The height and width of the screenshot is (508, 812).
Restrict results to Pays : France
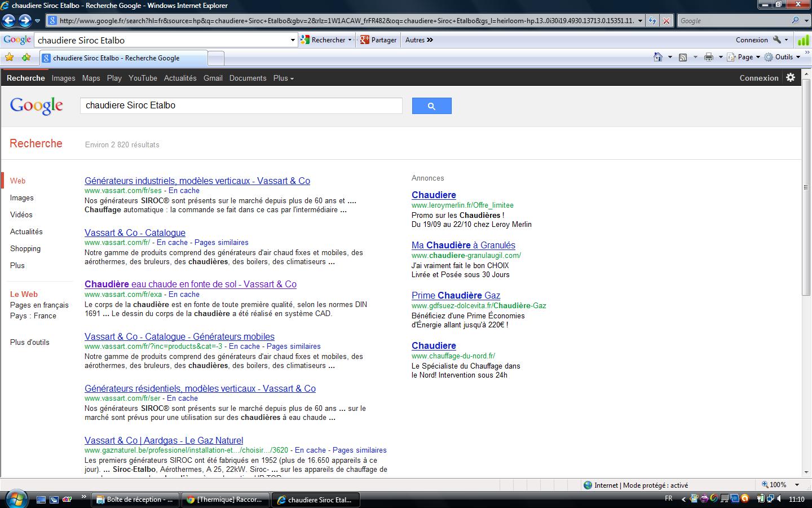tap(33, 316)
